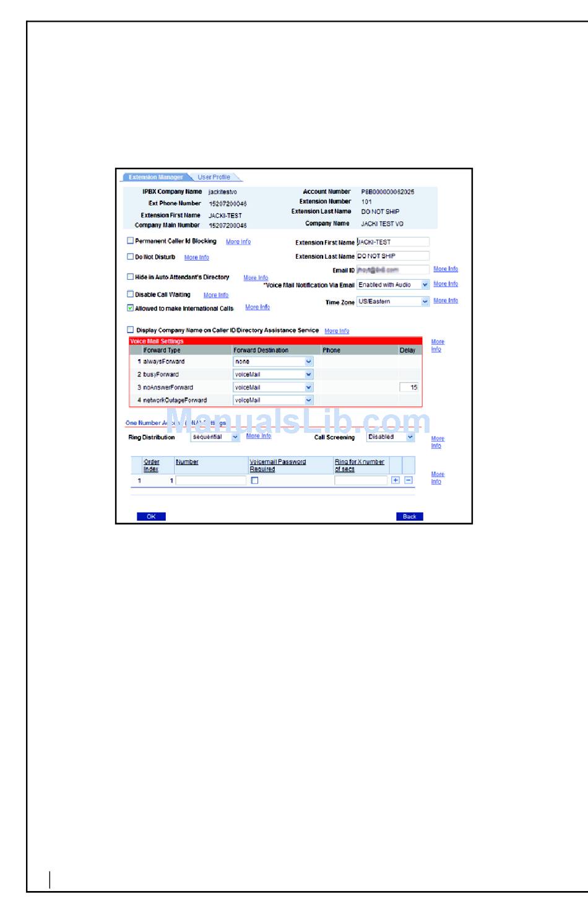Click the Delay column header

point(408,350)
